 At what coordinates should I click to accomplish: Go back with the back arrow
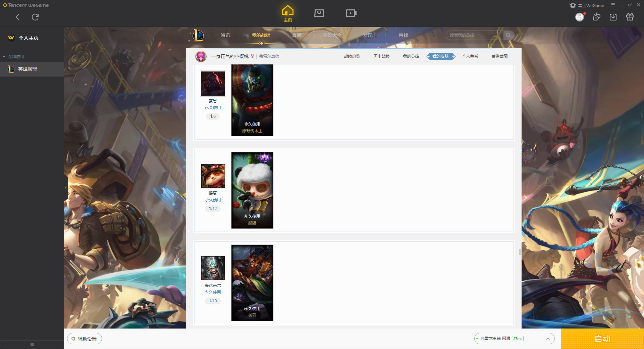pyautogui.click(x=18, y=17)
